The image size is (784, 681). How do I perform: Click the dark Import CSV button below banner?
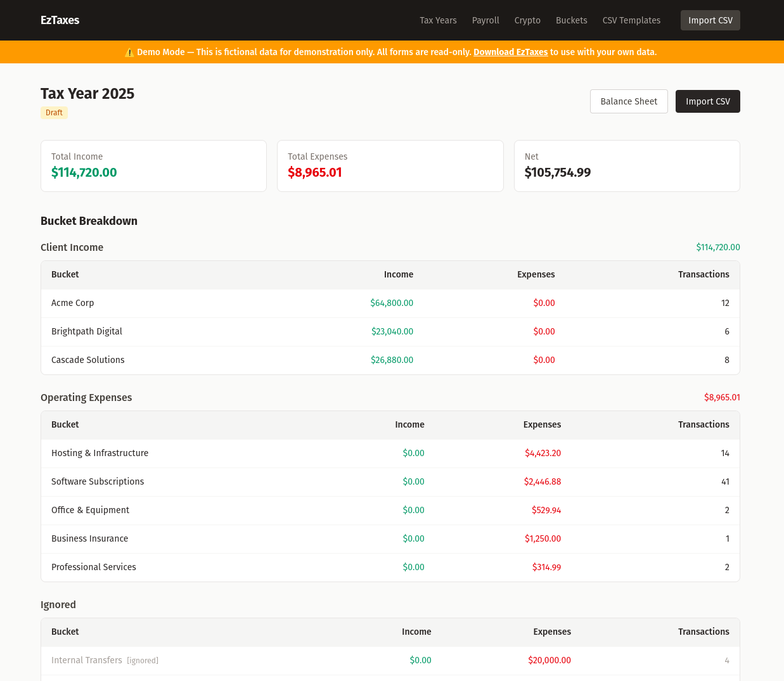click(708, 101)
